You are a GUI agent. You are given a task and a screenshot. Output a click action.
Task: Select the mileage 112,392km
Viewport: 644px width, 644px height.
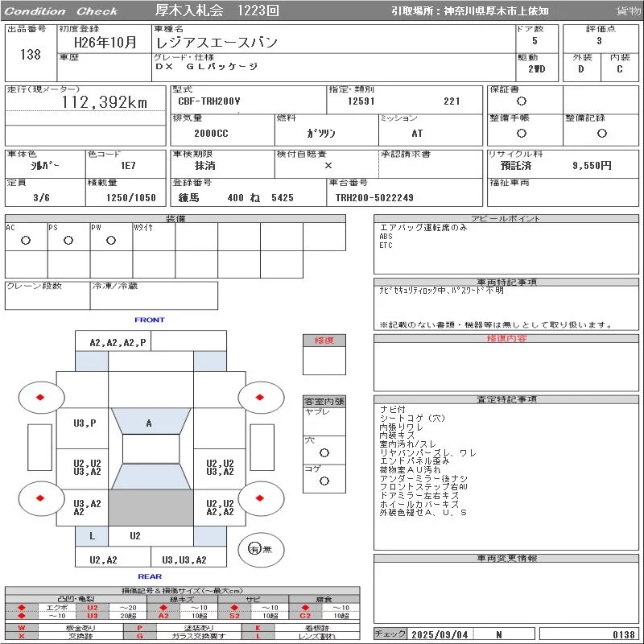pos(105,102)
